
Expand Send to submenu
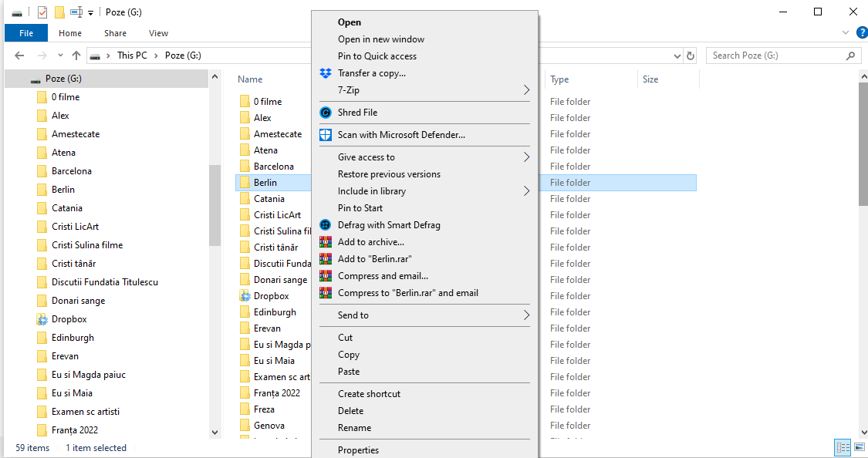click(526, 315)
